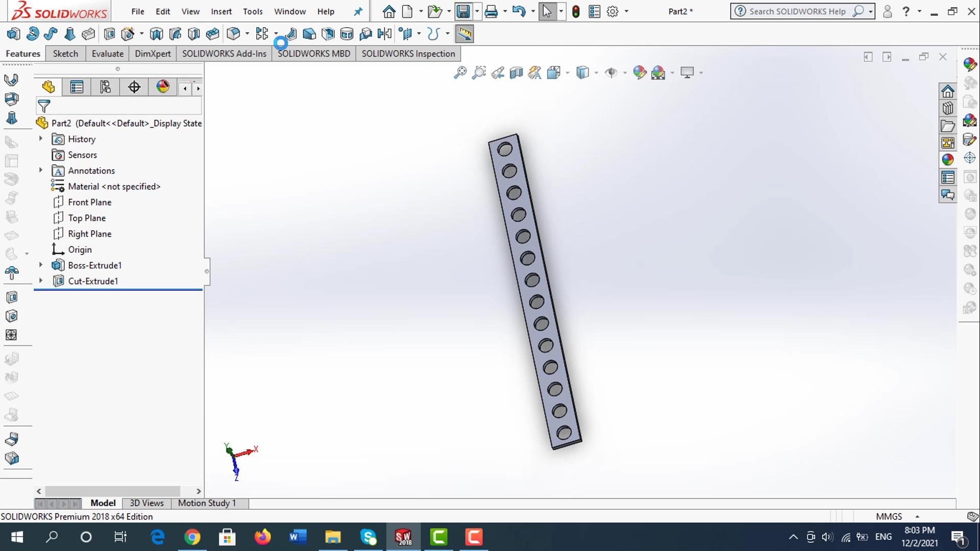The height and width of the screenshot is (551, 980).
Task: Open the Section View tool
Action: tap(516, 72)
